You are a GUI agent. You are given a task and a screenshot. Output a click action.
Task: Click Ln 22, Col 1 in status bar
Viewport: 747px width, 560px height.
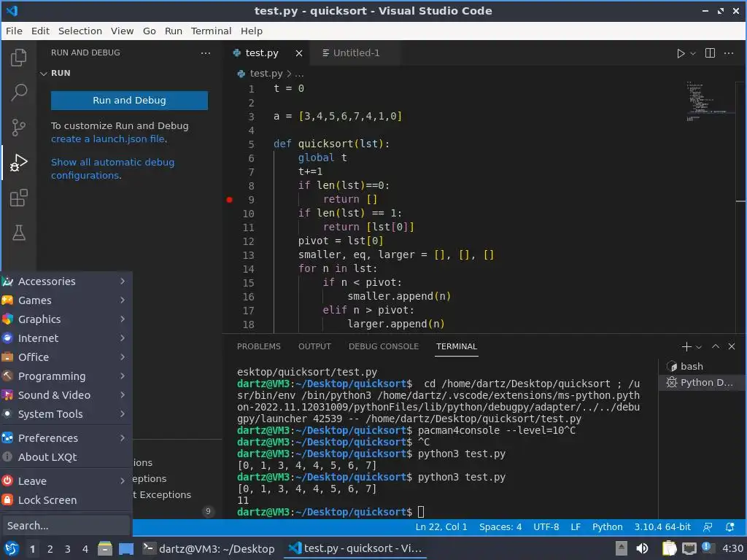441,527
